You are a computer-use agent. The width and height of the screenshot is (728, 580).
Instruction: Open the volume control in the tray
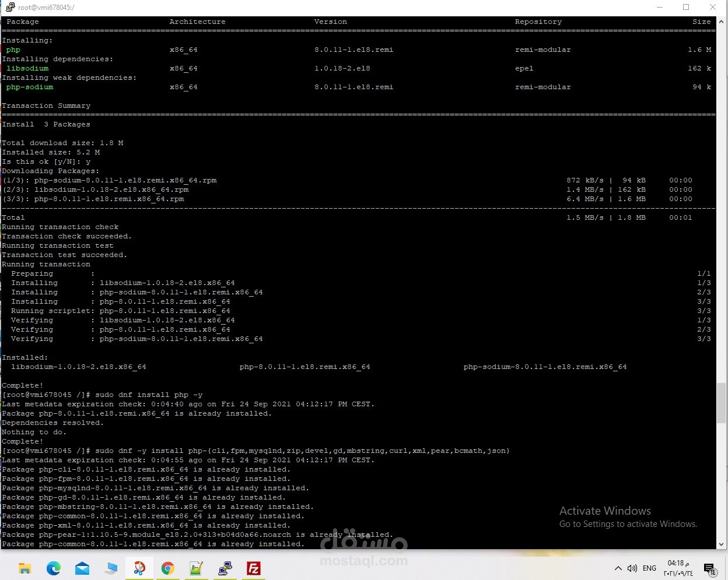click(x=632, y=568)
